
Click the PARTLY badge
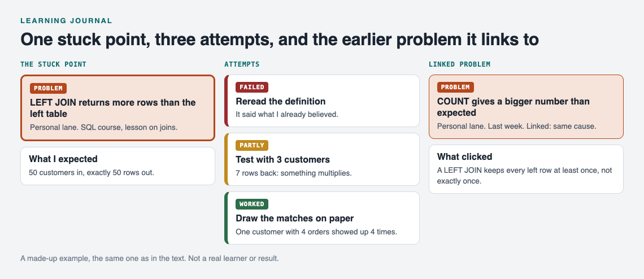click(252, 146)
